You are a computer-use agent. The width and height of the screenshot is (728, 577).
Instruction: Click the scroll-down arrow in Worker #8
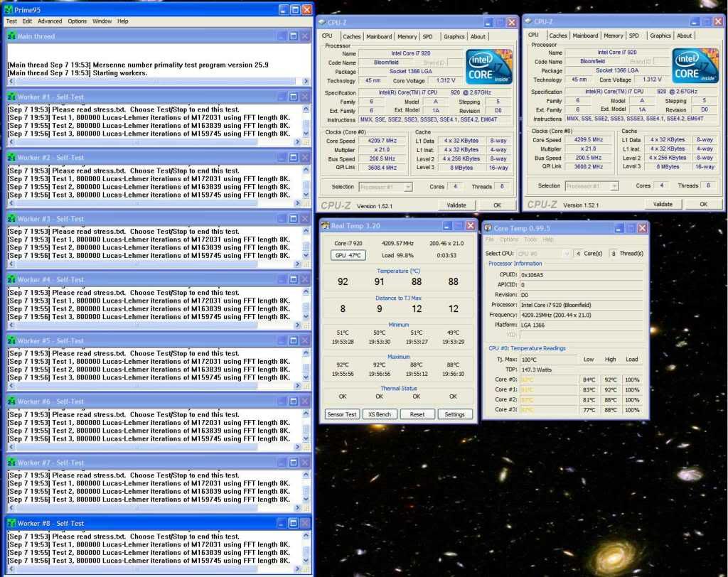click(x=306, y=560)
